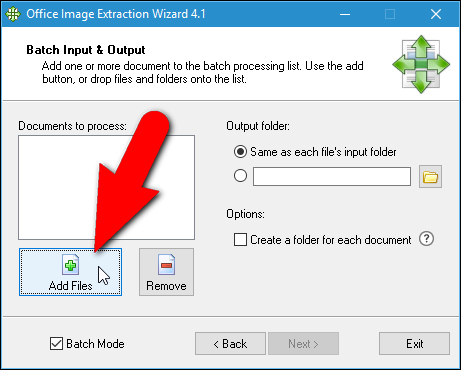Click the Remove button
The width and height of the screenshot is (461, 370).
click(166, 272)
